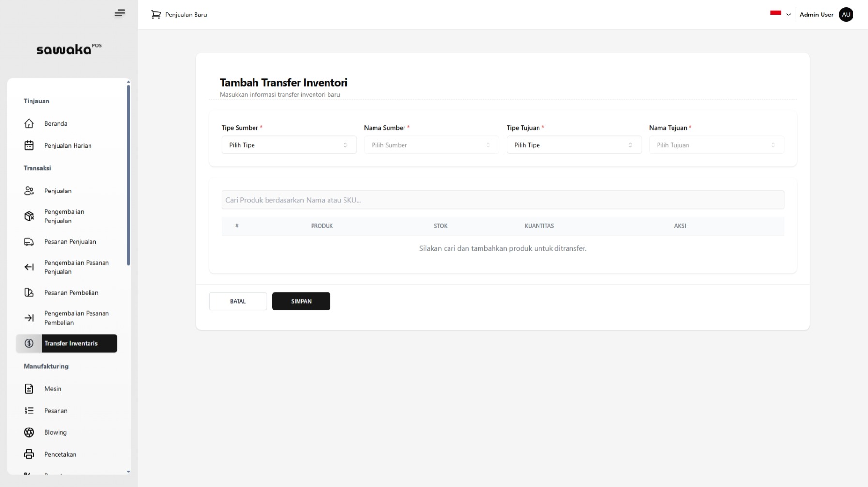The width and height of the screenshot is (868, 487).
Task: Click the dollar icon for Transfer Inventaris
Action: click(29, 343)
